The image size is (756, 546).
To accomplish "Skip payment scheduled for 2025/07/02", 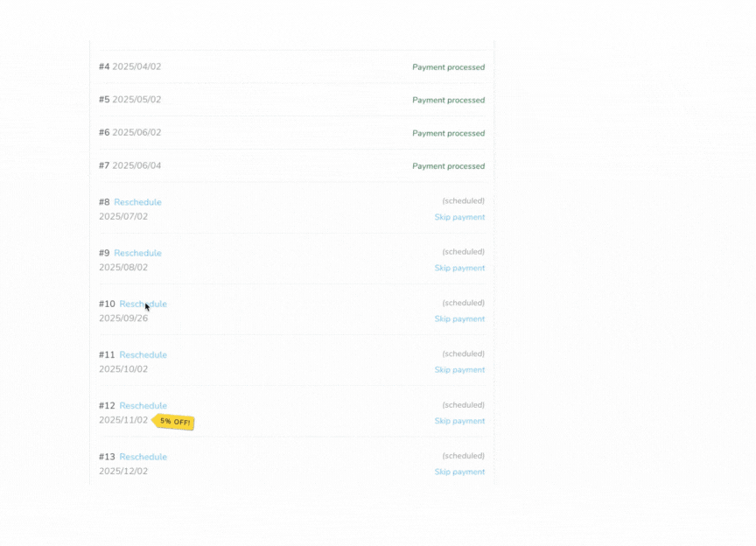I will click(459, 217).
